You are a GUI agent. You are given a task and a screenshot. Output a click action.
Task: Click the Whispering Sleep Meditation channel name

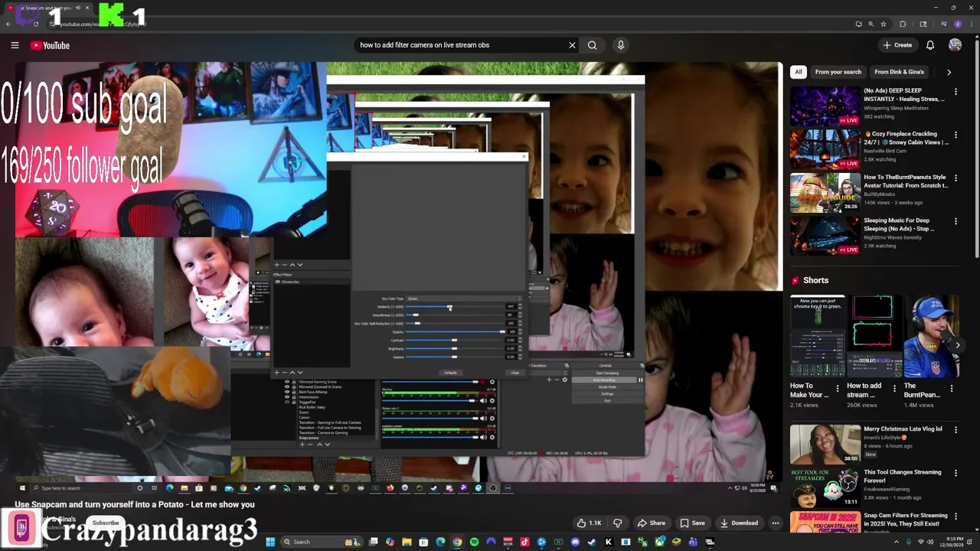point(896,108)
